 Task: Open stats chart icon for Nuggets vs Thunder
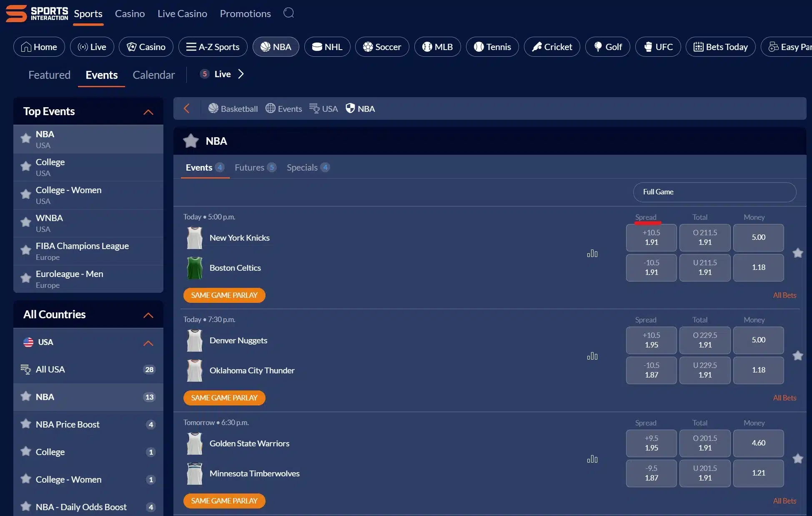point(592,356)
